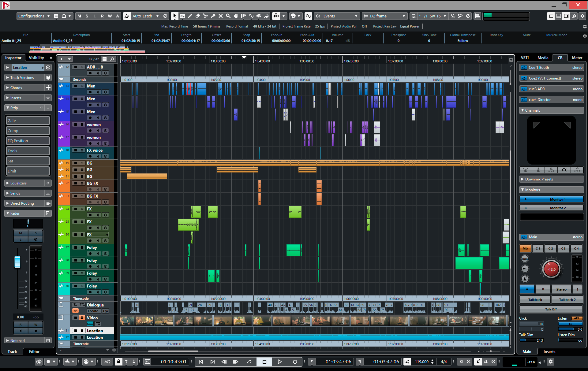Toggle mute on the FX voice track
Viewport: 588px width, 371px height.
tap(75, 150)
